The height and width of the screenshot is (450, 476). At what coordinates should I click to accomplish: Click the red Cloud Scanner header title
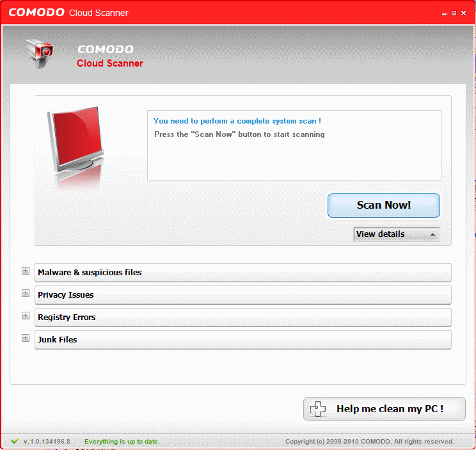click(x=110, y=63)
